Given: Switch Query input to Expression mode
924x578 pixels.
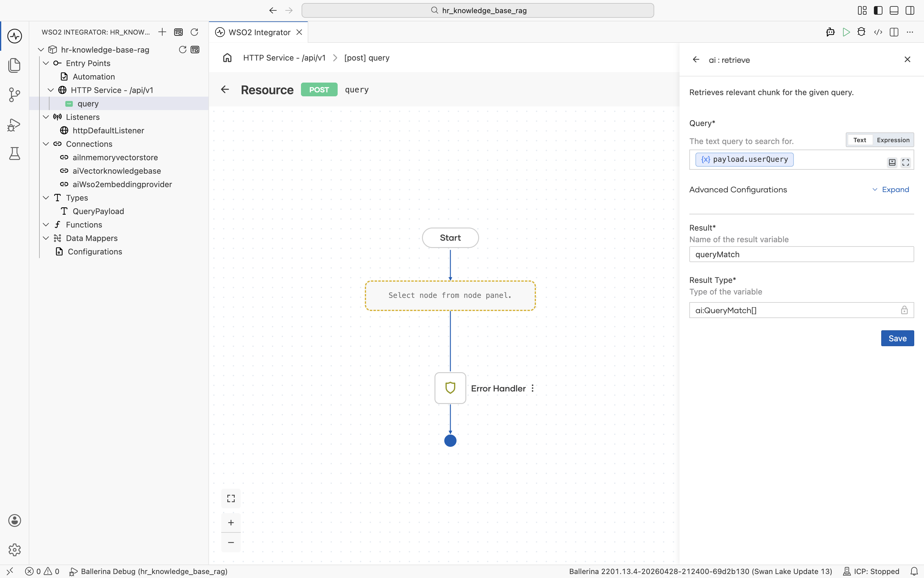Looking at the screenshot, I should point(893,140).
